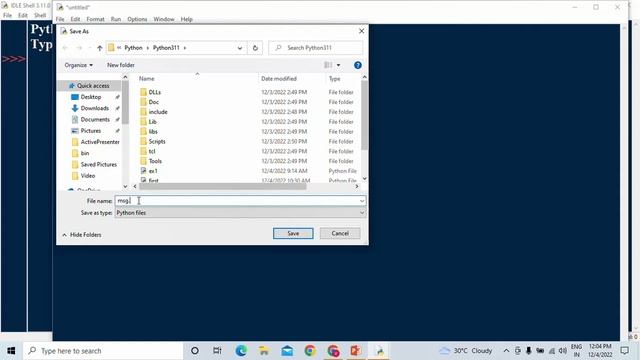Navigate forward in Save As dialog
Viewport: 640px width, 360px height.
click(x=79, y=48)
